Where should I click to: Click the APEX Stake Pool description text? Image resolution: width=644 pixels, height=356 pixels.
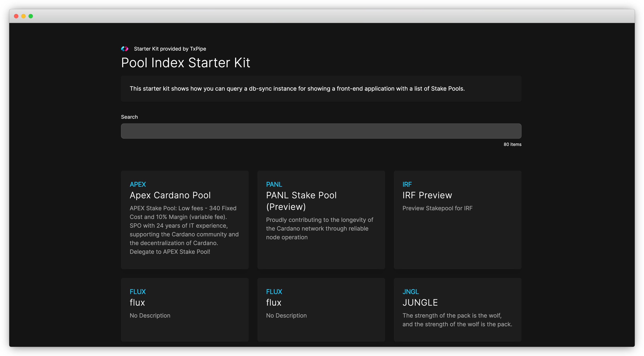coord(184,230)
